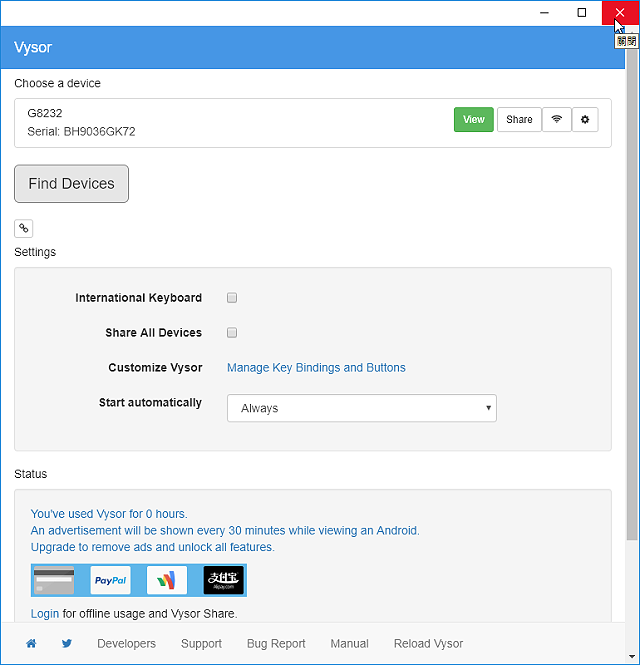
Task: Click the G8232 device name
Action: click(x=45, y=113)
